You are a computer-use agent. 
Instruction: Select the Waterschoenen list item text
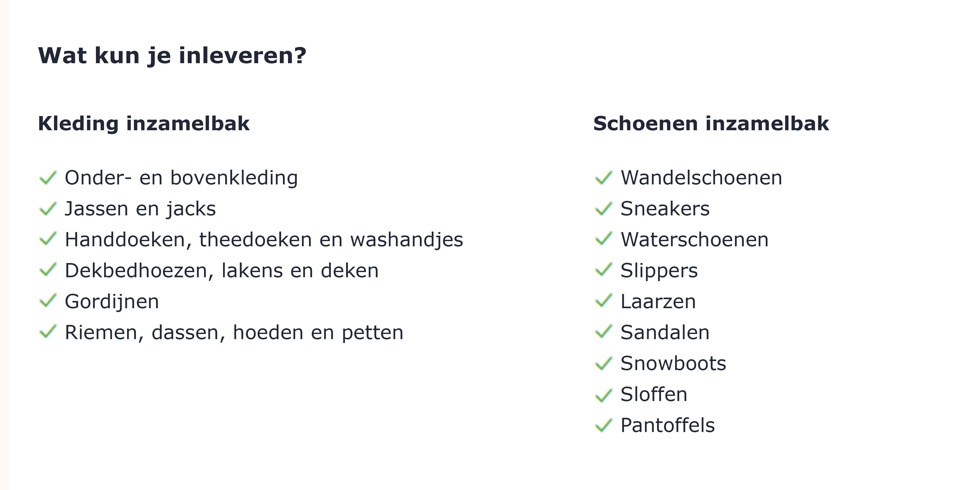(694, 240)
